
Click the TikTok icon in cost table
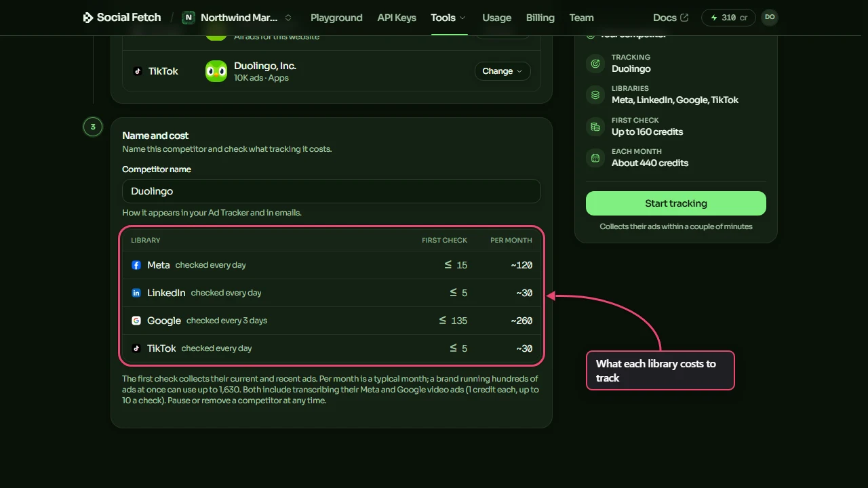(x=136, y=348)
